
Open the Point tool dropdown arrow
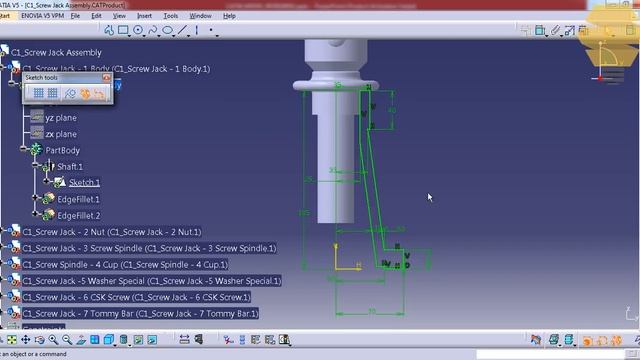click(x=217, y=36)
